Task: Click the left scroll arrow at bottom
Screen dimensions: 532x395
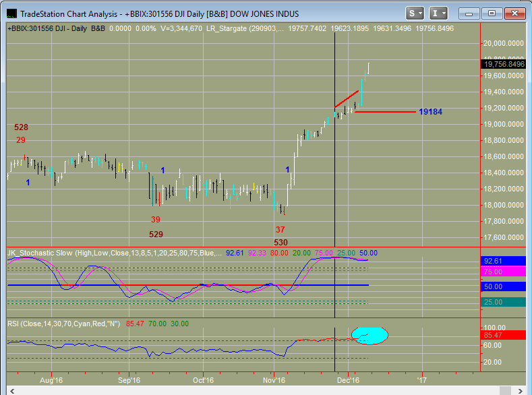Action: [11, 390]
